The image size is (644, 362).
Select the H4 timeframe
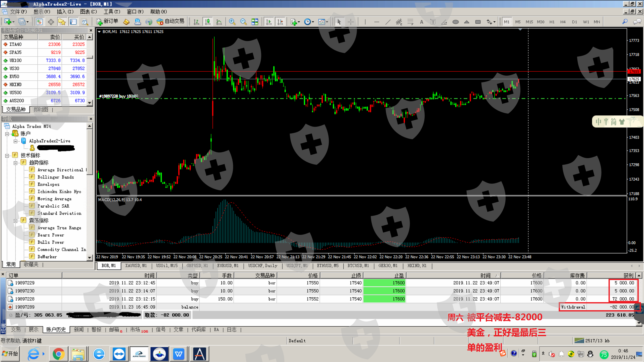tap(563, 22)
